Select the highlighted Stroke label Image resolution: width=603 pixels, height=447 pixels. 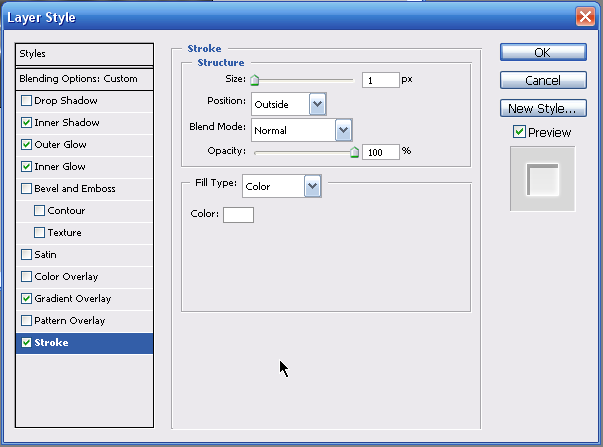tap(51, 342)
